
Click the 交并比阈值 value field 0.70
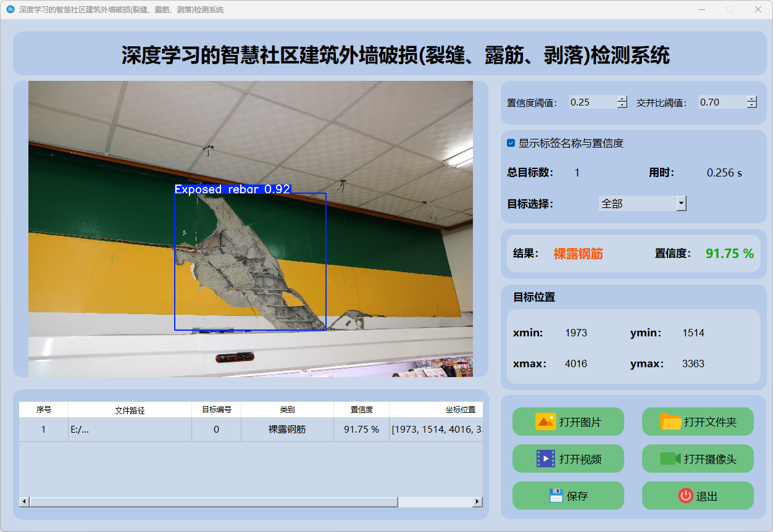[x=722, y=102]
